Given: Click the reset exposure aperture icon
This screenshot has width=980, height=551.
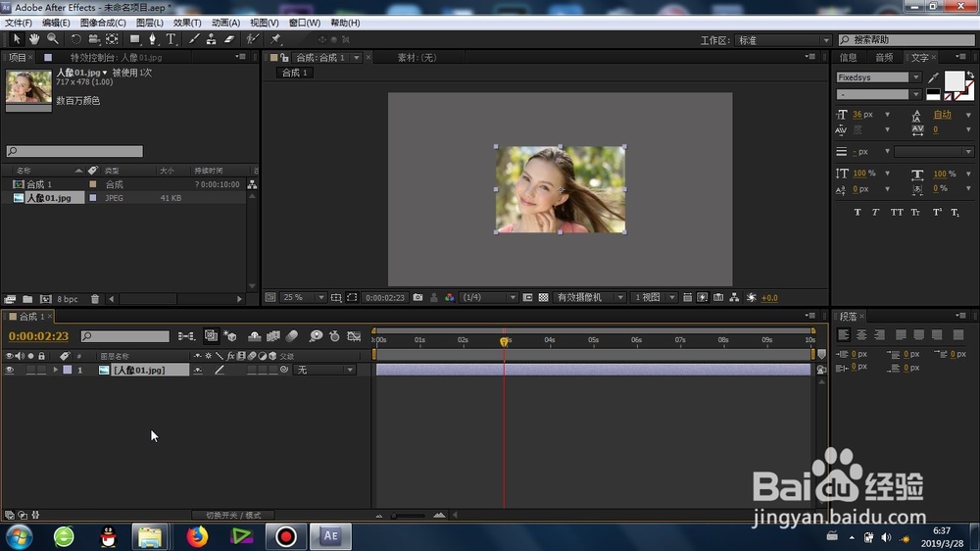Looking at the screenshot, I should [752, 298].
